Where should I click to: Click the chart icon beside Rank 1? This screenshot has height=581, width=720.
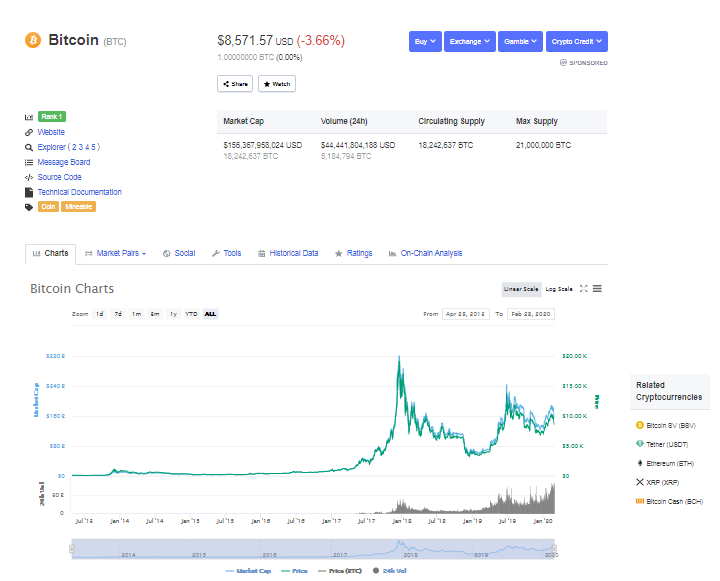[x=29, y=117]
